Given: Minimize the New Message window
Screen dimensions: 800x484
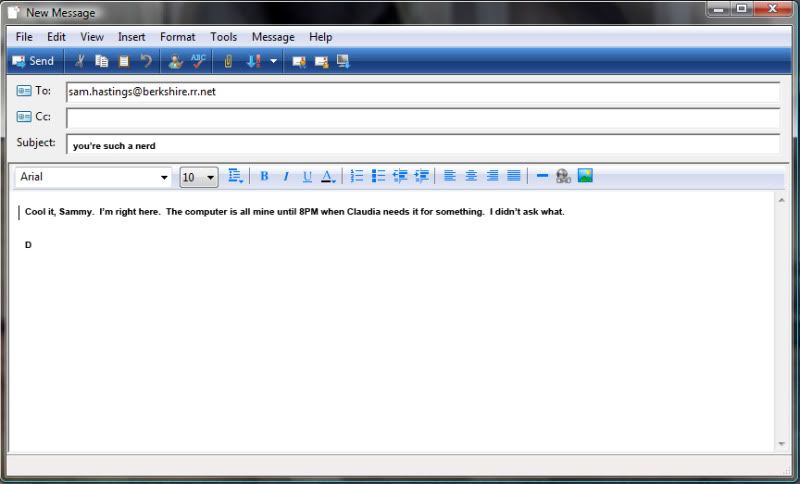Looking at the screenshot, I should [718, 9].
